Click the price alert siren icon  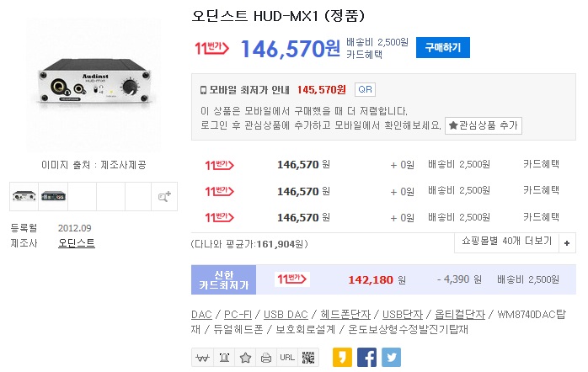point(223,357)
